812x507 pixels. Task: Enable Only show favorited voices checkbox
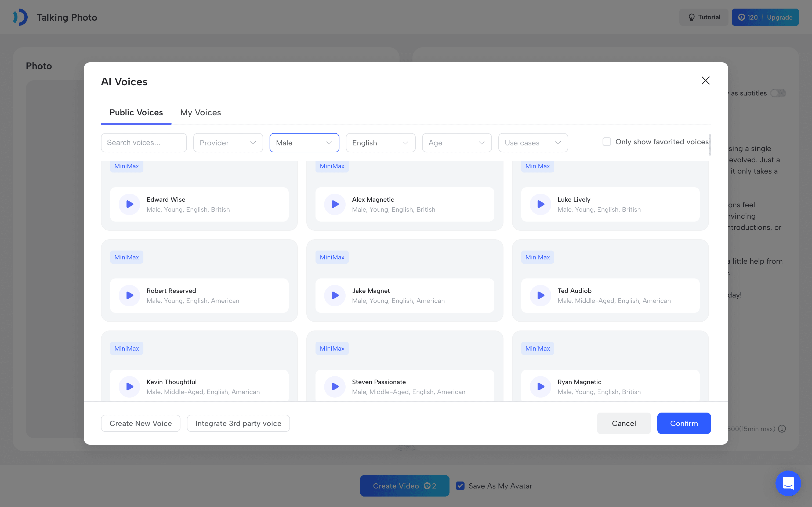tap(607, 142)
